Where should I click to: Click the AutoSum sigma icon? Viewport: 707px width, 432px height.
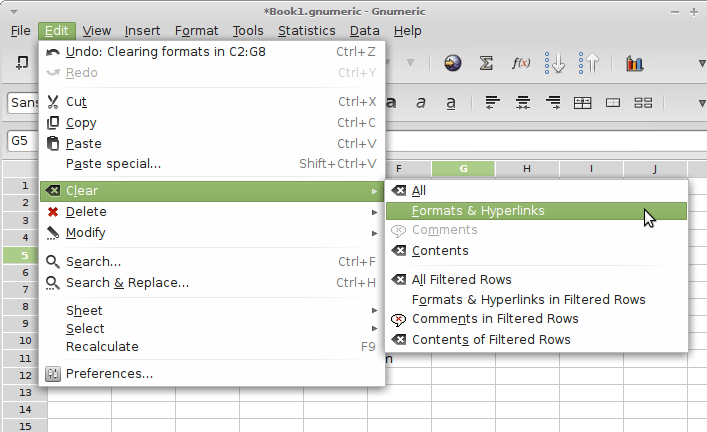click(x=487, y=63)
